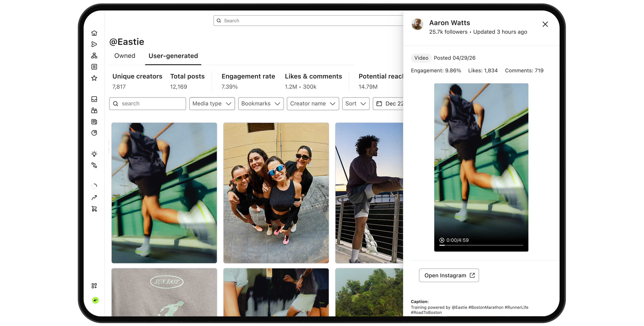Open the four women group photo
Viewport: 644px width, 326px height.
click(276, 193)
